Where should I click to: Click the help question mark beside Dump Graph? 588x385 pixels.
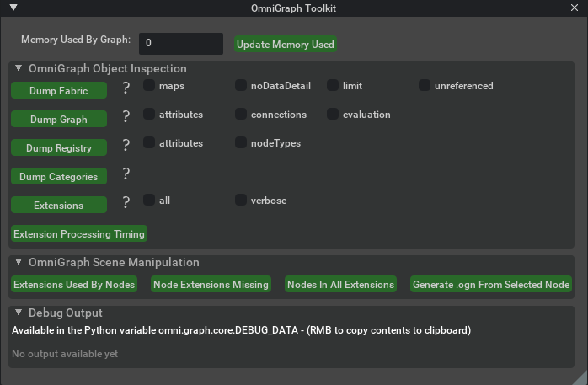(x=126, y=116)
